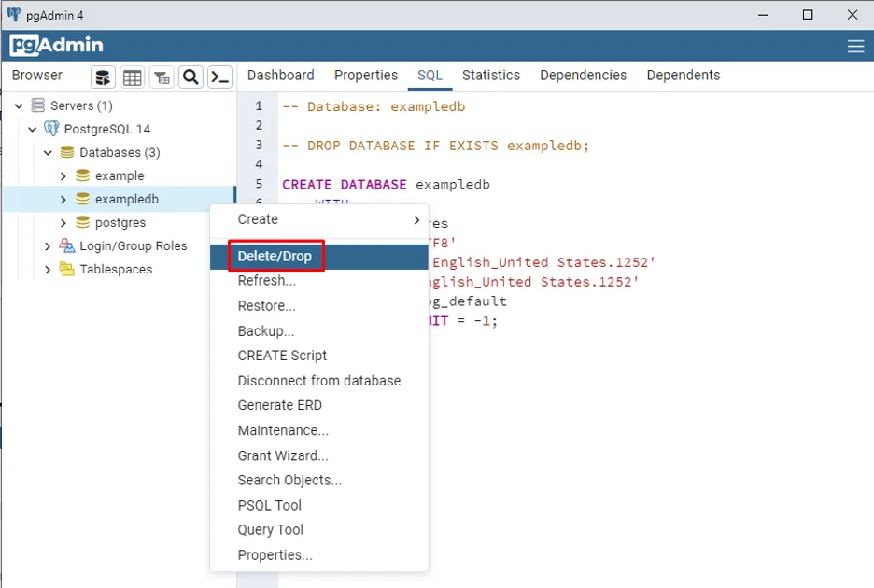The height and width of the screenshot is (588, 874).
Task: Switch to the Dependencies tab
Action: (583, 76)
